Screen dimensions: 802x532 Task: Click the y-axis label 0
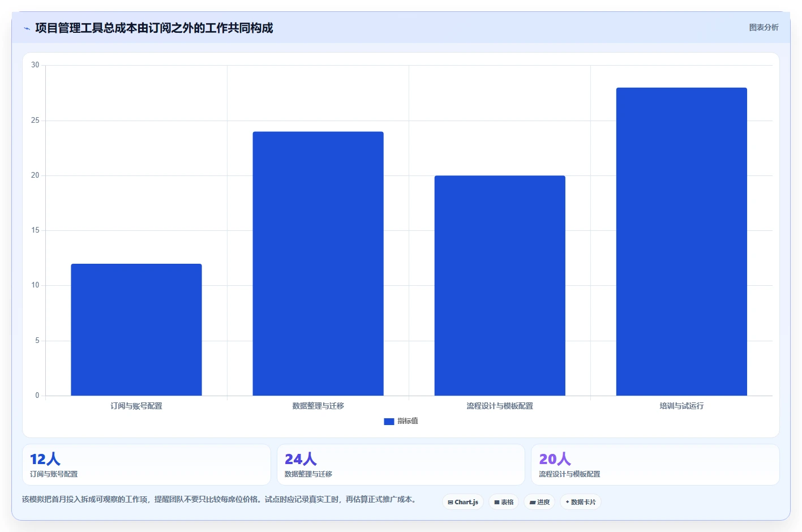(x=37, y=396)
